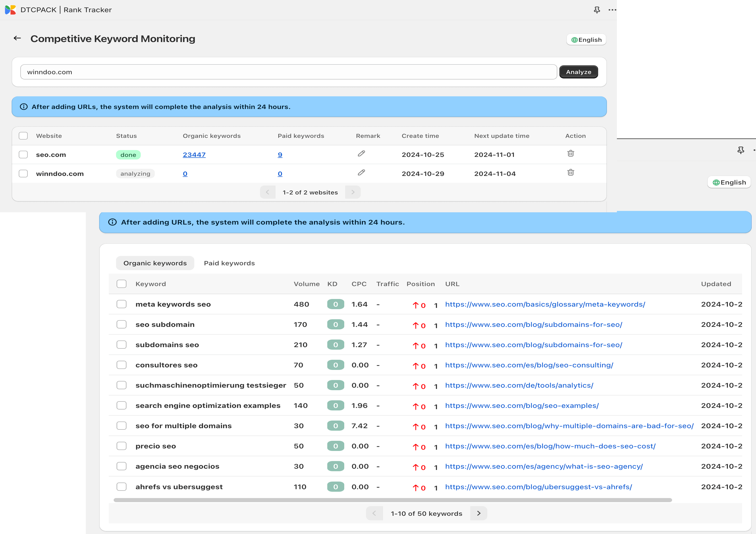Tick checkbox for meta keywords seo
This screenshot has width=756, height=534.
pyautogui.click(x=121, y=304)
